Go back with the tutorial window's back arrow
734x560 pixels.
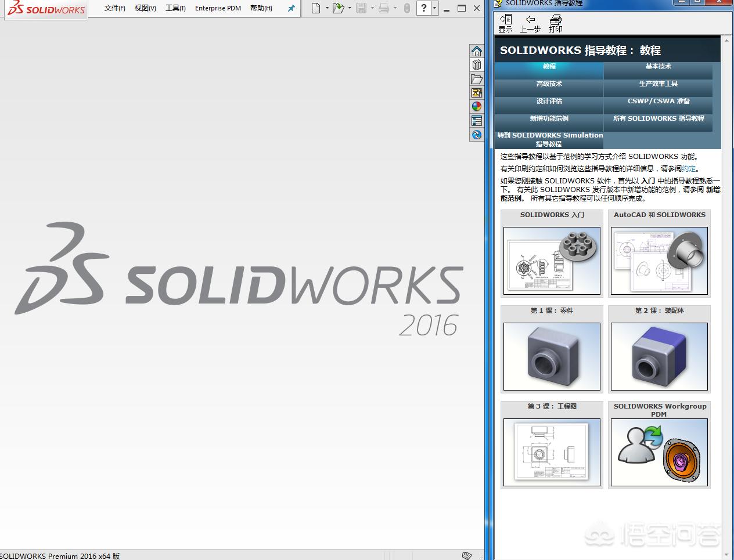pos(530,23)
